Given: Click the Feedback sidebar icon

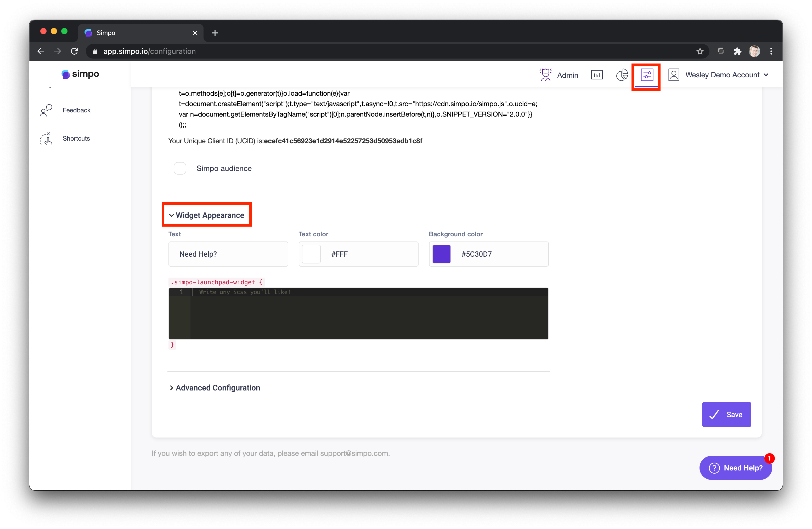Looking at the screenshot, I should (46, 110).
